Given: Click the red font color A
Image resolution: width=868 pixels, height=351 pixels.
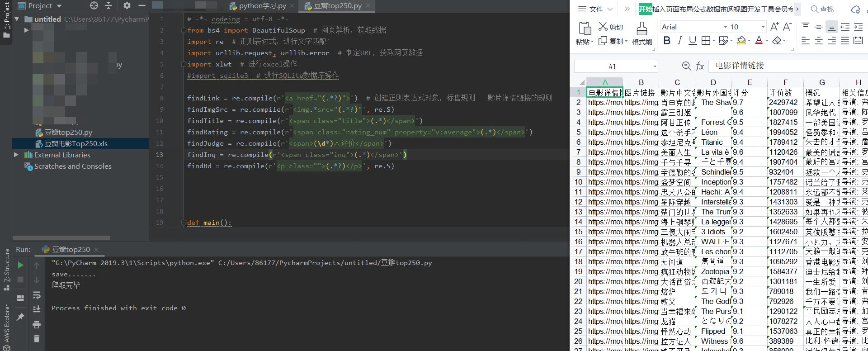Looking at the screenshot, I should pos(759,41).
